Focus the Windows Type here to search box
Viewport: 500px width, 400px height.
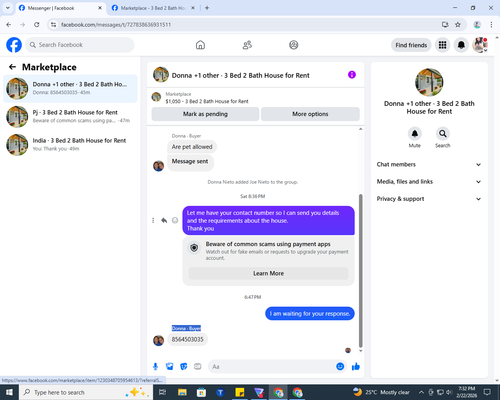point(86,392)
